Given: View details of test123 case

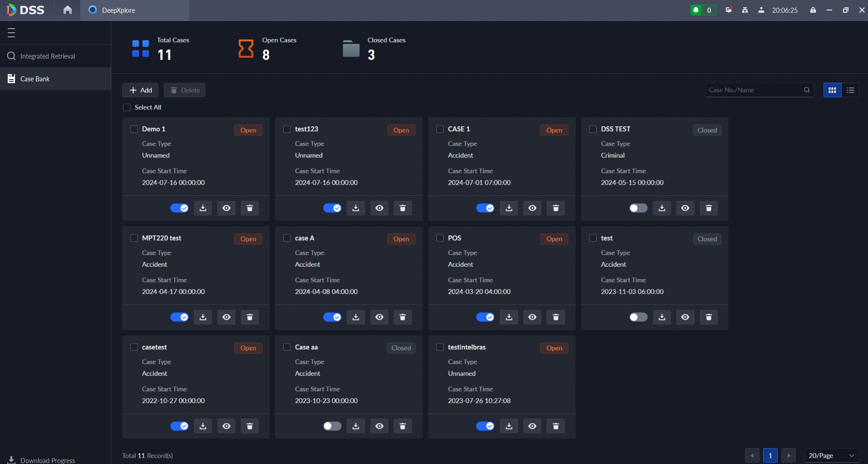Looking at the screenshot, I should pos(380,208).
